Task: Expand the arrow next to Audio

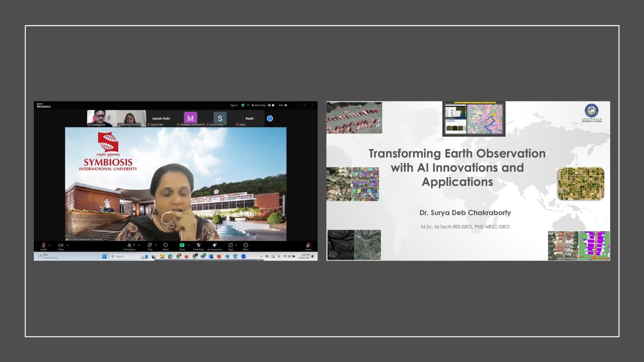Action: point(50,245)
